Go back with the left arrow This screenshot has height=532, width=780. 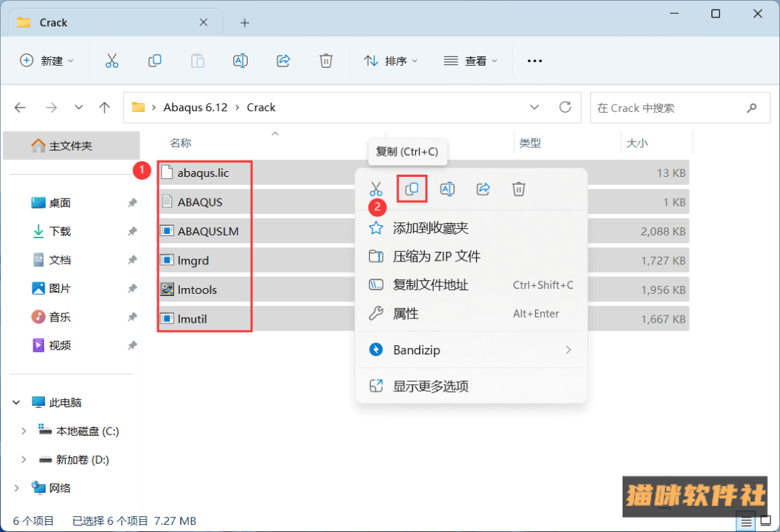pos(20,108)
